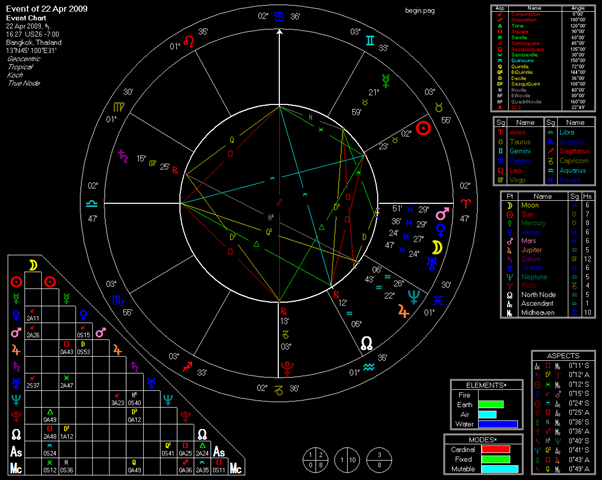
Task: Click the Cancer sign at the Midheaven arrow
Action: [279, 17]
